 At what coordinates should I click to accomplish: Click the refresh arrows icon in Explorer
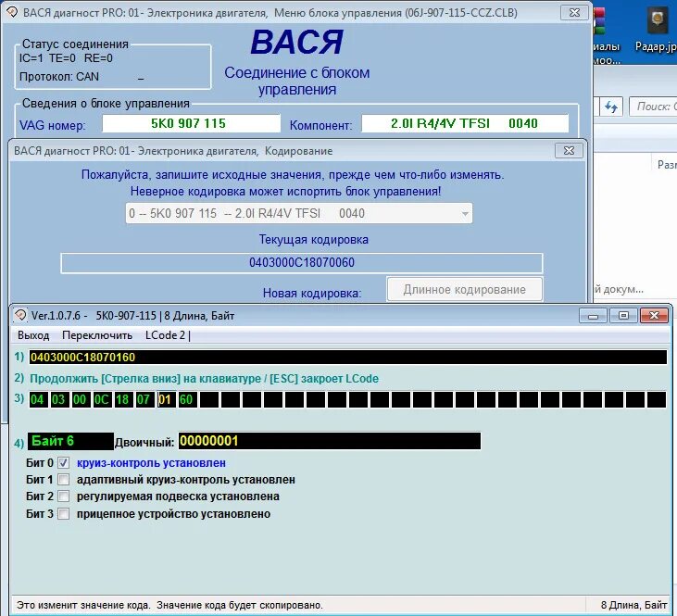[x=611, y=107]
